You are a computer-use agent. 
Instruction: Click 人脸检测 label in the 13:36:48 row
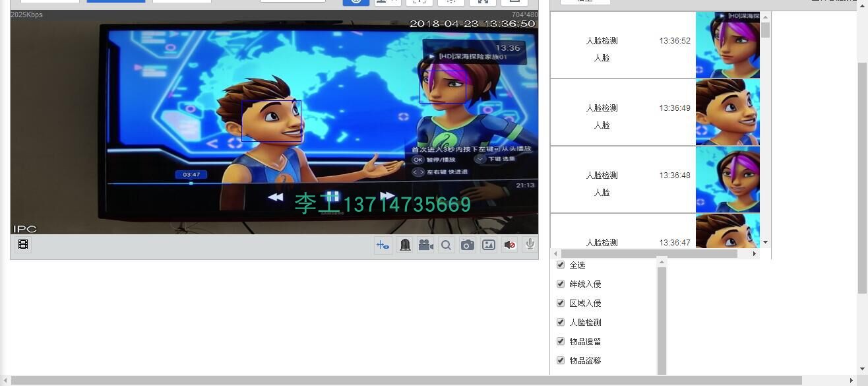click(602, 175)
